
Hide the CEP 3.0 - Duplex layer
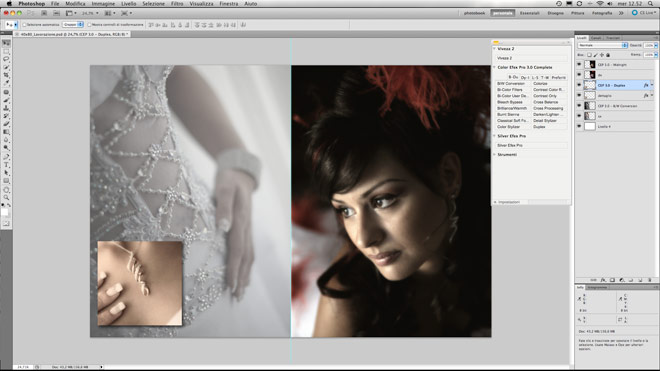(x=579, y=85)
